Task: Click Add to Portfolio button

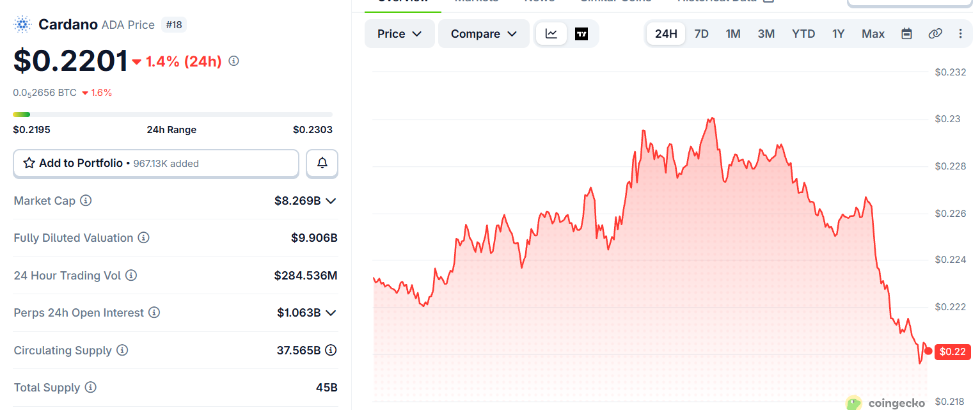Action: pyautogui.click(x=156, y=163)
